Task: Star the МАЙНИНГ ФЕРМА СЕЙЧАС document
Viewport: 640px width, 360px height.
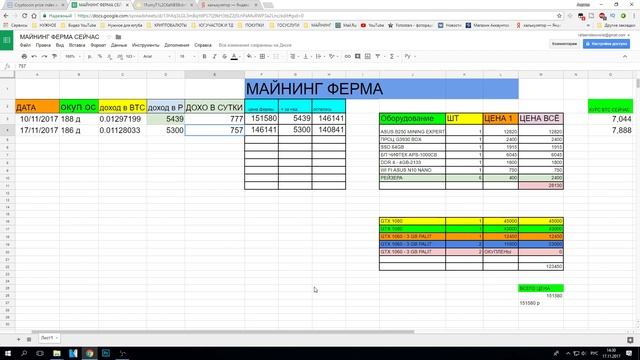Action: coord(109,37)
